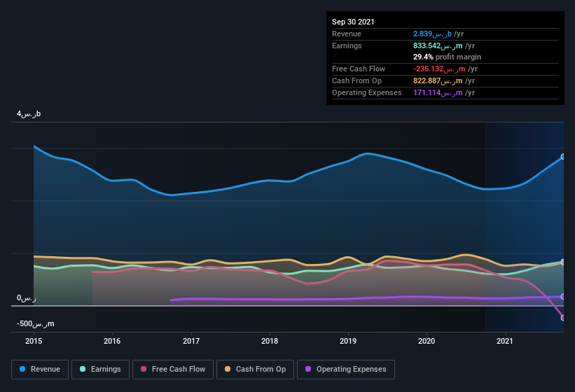Click the Operating Expenses label in tooltip
The height and width of the screenshot is (392, 575).
pyautogui.click(x=367, y=92)
